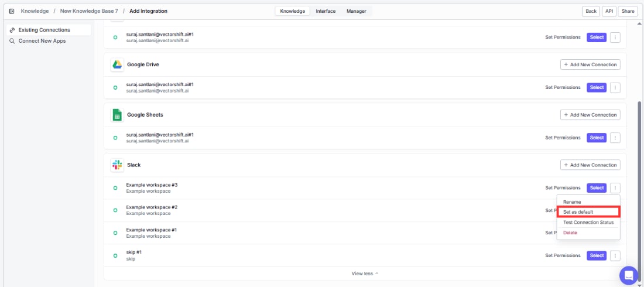Click Add Integration breadcrumb text
Viewport: 644px width, 287px height.
point(148,11)
